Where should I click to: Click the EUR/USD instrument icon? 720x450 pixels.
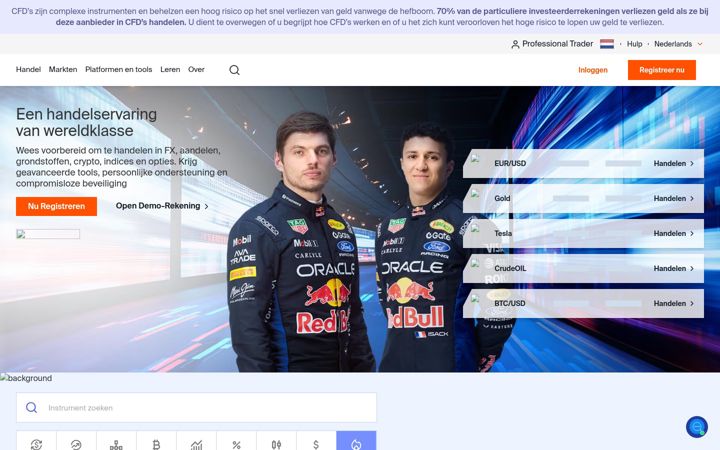pyautogui.click(x=475, y=159)
